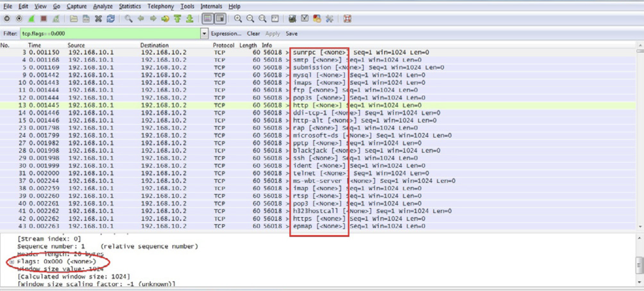Viewport: 644px width, 291px height.
Task: Click in the display filter input field
Action: (x=110, y=33)
